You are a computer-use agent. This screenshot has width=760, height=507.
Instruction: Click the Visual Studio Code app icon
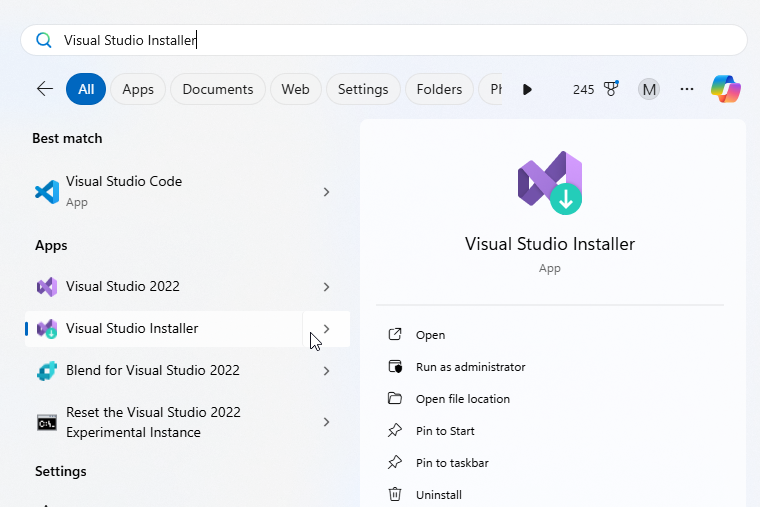(x=47, y=191)
